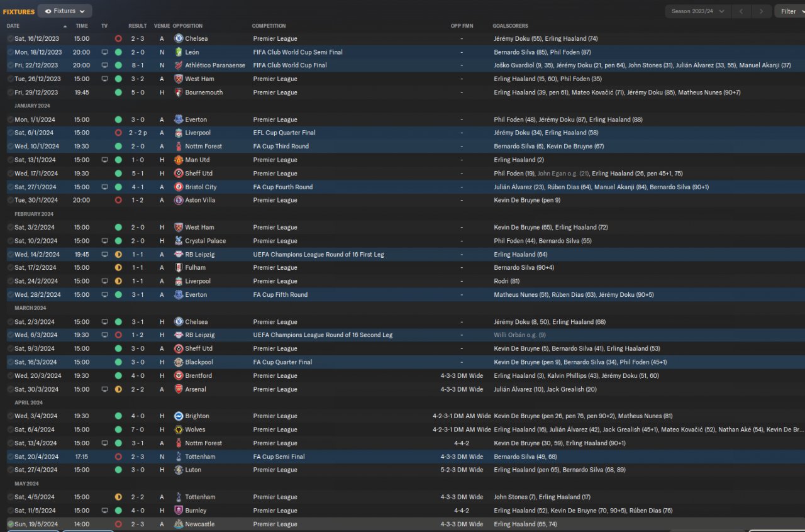Click the Blackpool club crest
This screenshot has width=805, height=532.
179,362
